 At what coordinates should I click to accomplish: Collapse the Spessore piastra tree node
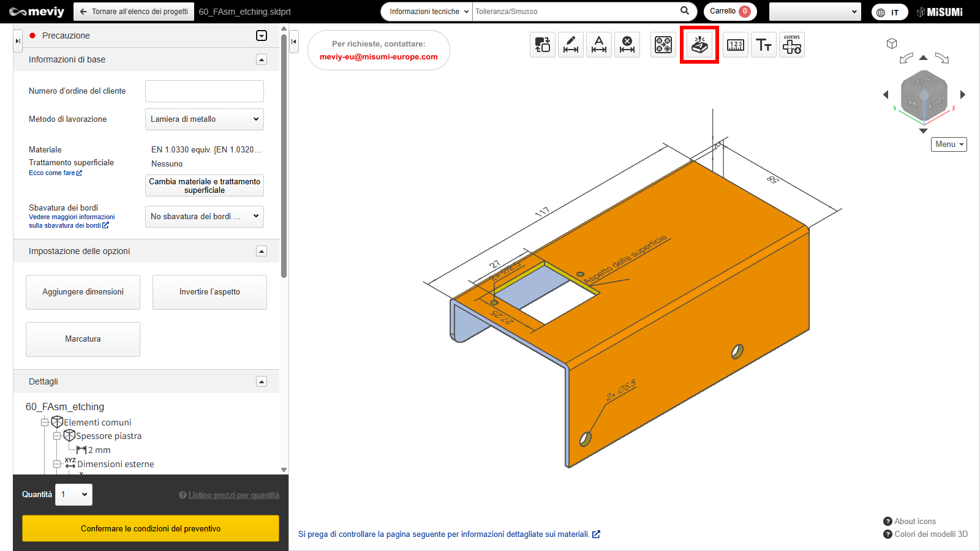[57, 436]
